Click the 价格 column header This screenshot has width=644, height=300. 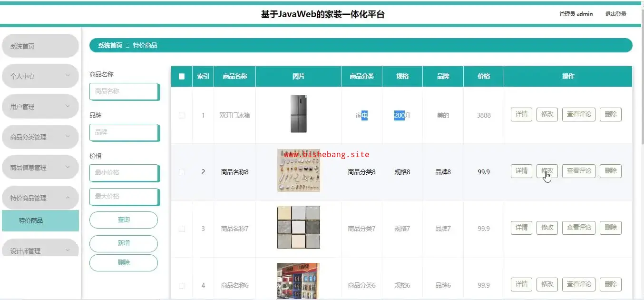tap(484, 76)
